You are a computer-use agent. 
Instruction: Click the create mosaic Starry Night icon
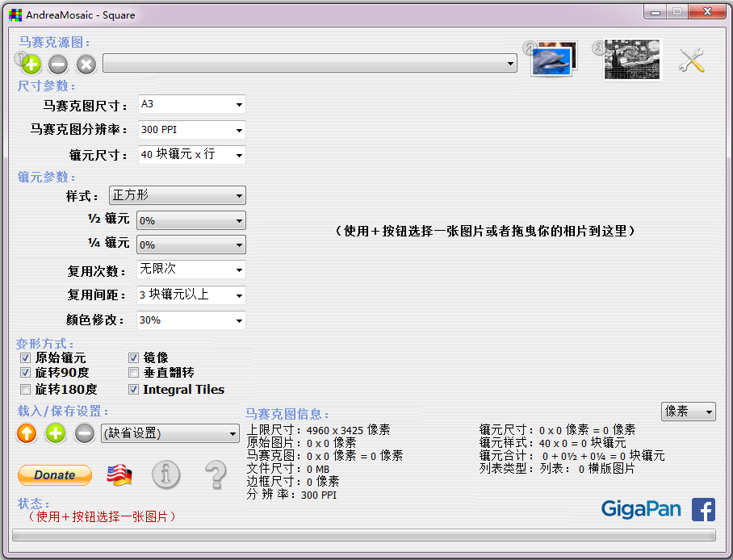pyautogui.click(x=632, y=61)
